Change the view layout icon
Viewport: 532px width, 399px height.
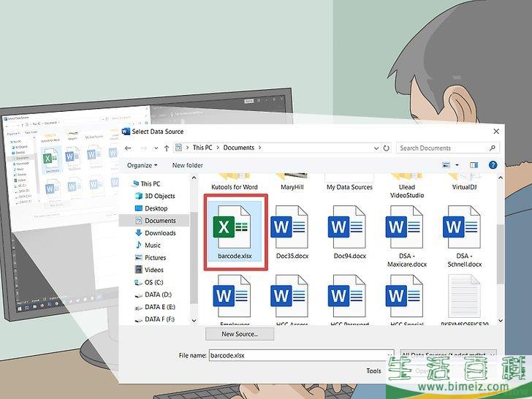tap(446, 165)
